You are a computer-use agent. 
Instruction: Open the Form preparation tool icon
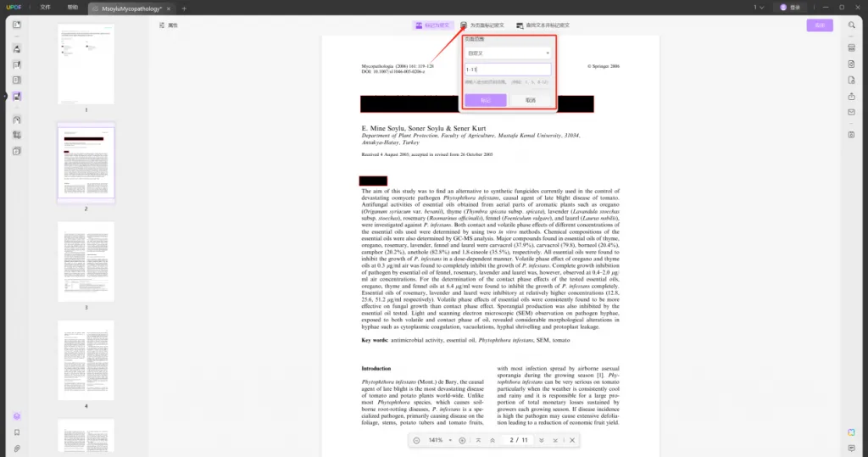click(17, 81)
